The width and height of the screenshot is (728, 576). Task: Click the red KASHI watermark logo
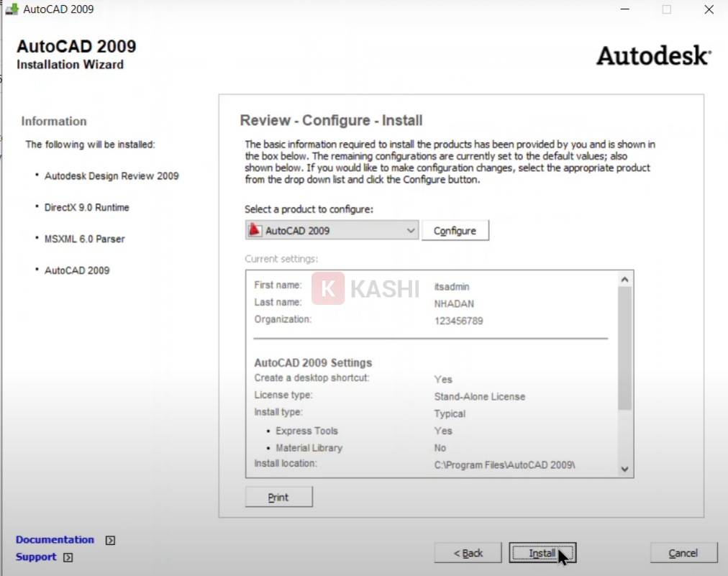coord(328,288)
